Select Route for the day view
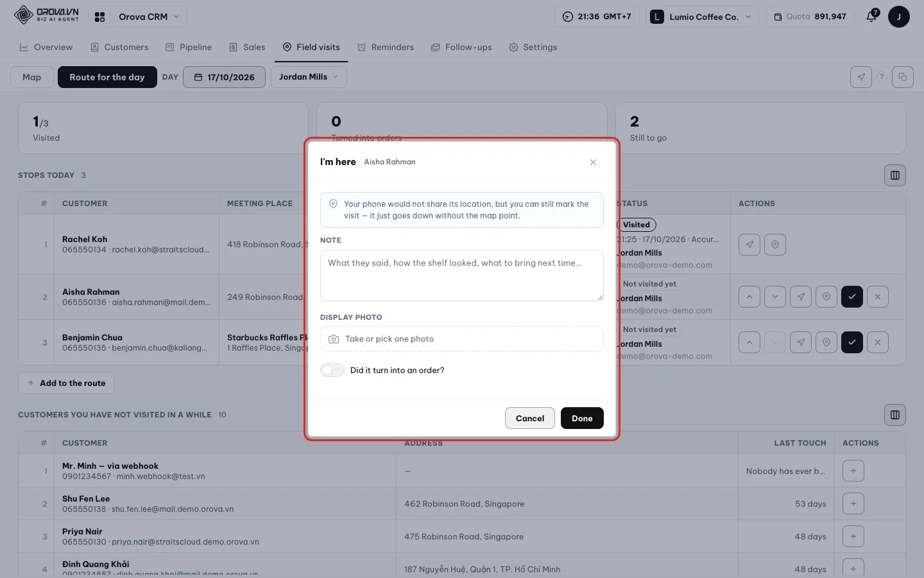 click(x=107, y=77)
